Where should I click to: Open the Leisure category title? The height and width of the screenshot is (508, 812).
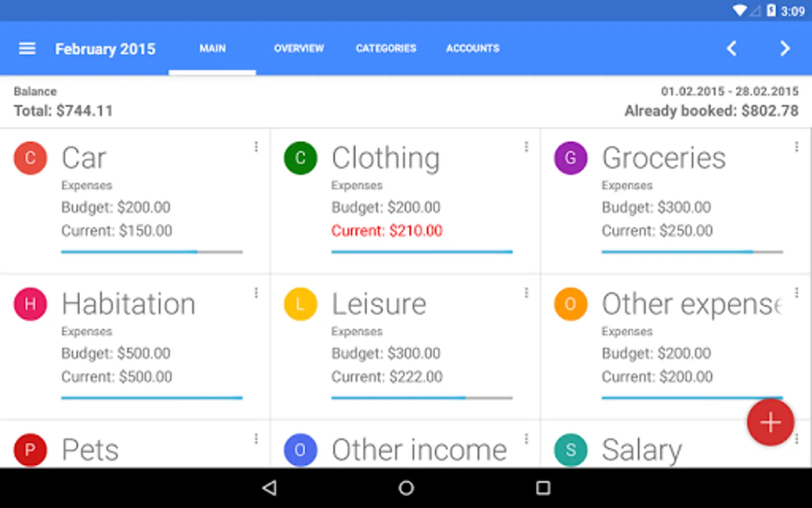point(379,304)
